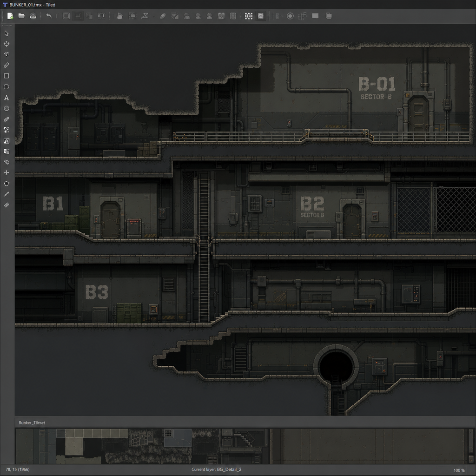The height and width of the screenshot is (476, 476).
Task: Switch to the Bunker_Tileset tab
Action: pyautogui.click(x=32, y=423)
